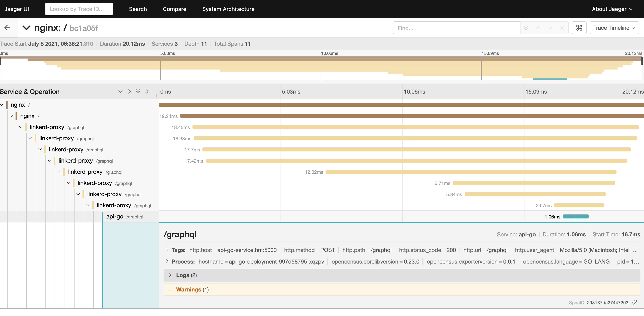
Task: Focus the Find input field
Action: click(x=456, y=28)
